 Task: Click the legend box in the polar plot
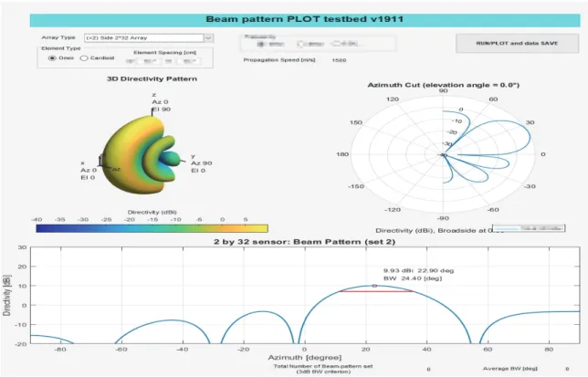tap(529, 228)
